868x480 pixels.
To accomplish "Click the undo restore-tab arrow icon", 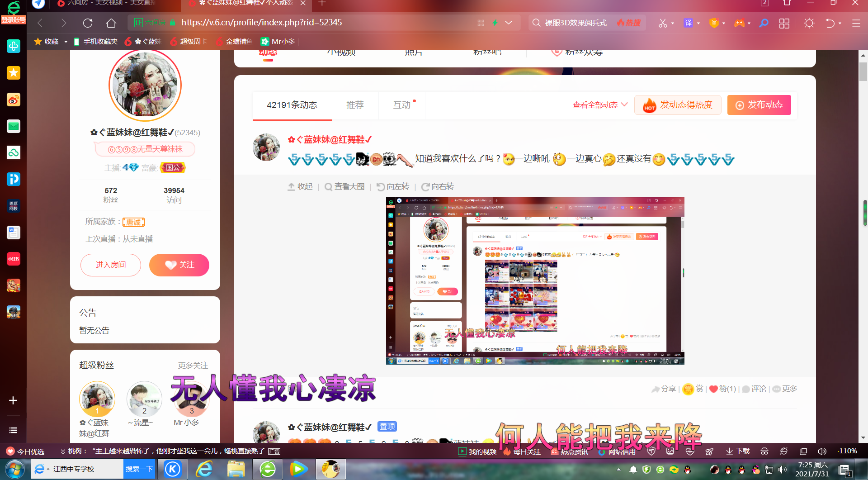I will tap(830, 23).
